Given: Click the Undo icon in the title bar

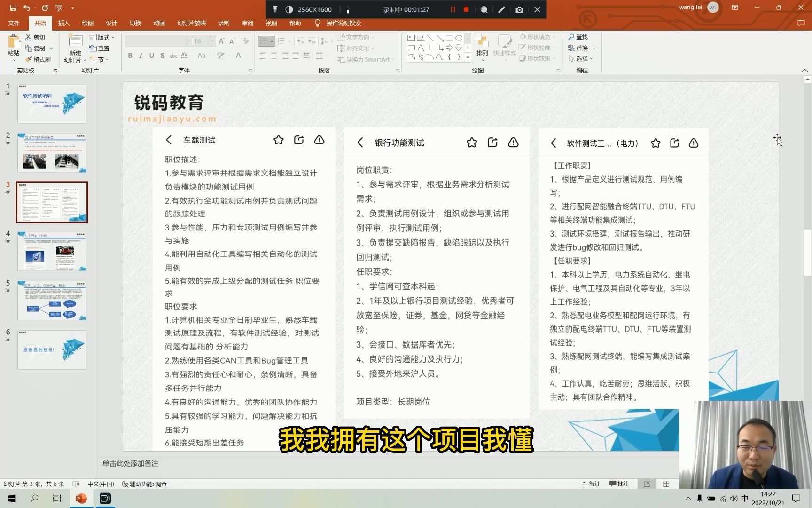Looking at the screenshot, I should pos(27,8).
